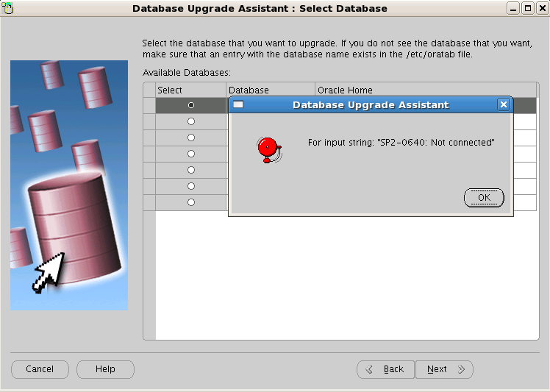Viewport: 550px width, 392px height.
Task: Click the database cylinders illustration
Action: (x=69, y=185)
